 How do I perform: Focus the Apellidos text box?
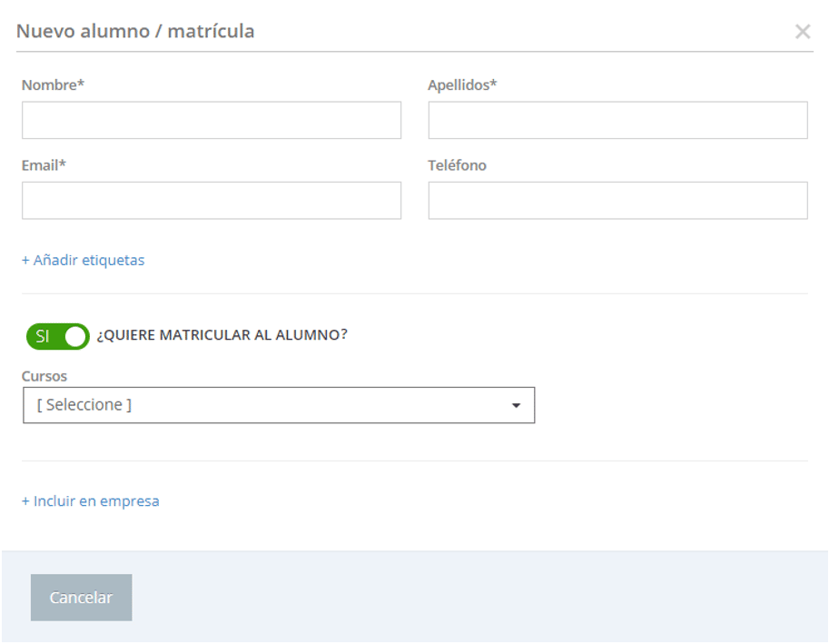(617, 120)
